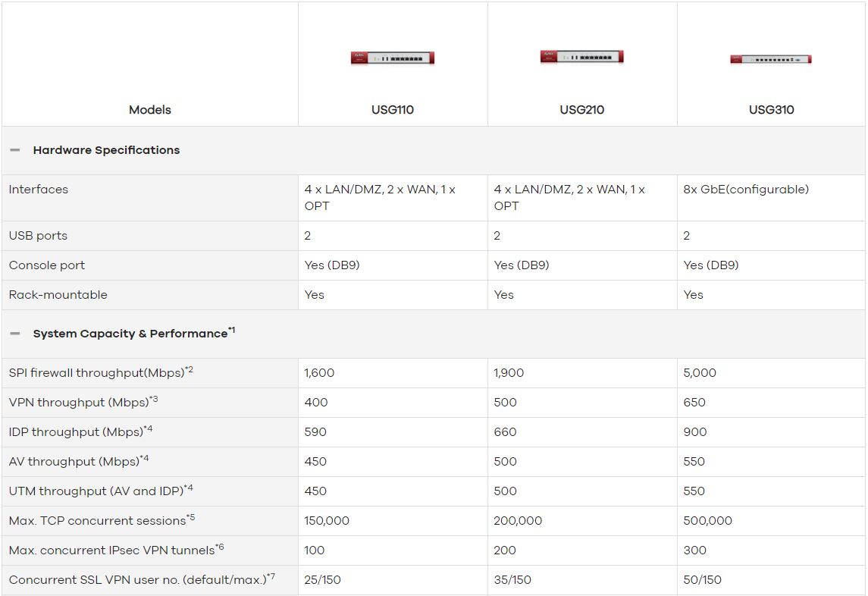Click the USG110 product image
This screenshot has height=596, width=868.
pos(393,58)
